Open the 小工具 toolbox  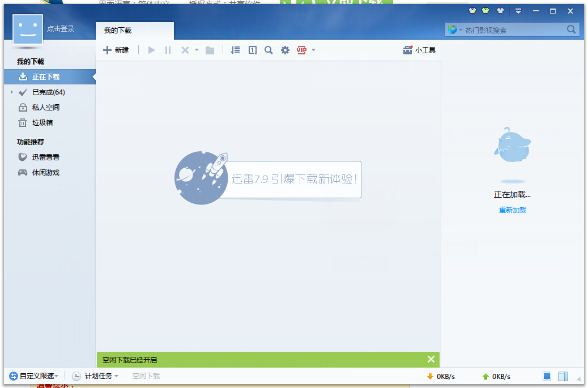pyautogui.click(x=419, y=50)
